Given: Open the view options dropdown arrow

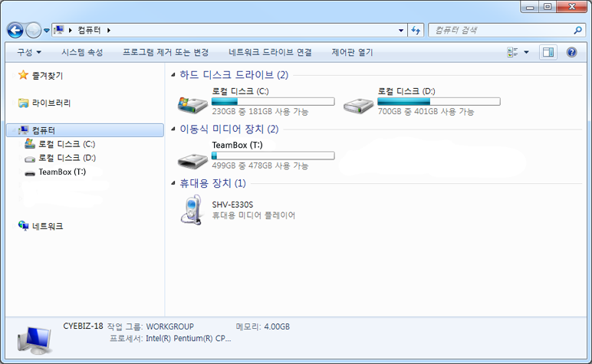Looking at the screenshot, I should [526, 52].
